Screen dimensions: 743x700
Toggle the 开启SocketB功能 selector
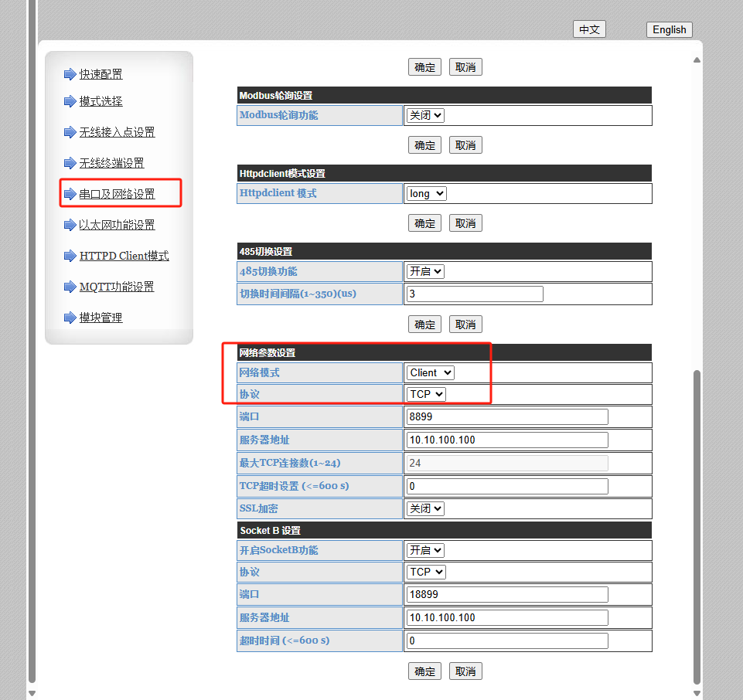(425, 550)
